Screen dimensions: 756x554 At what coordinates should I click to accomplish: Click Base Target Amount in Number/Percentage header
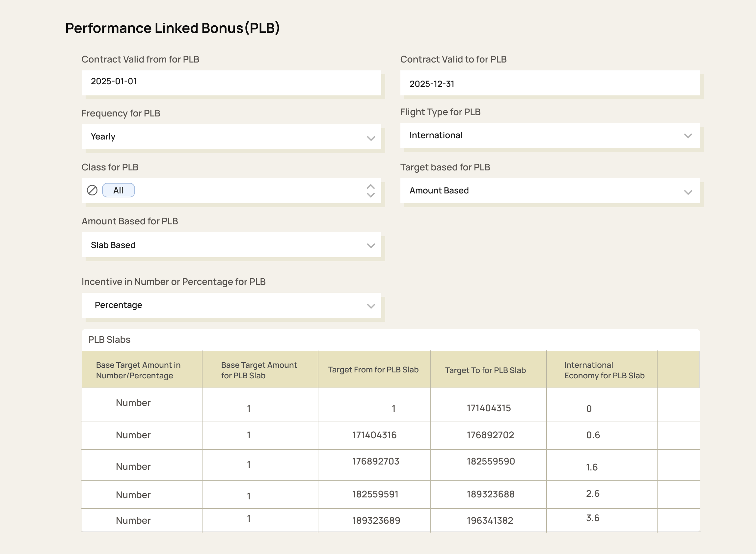tap(138, 370)
